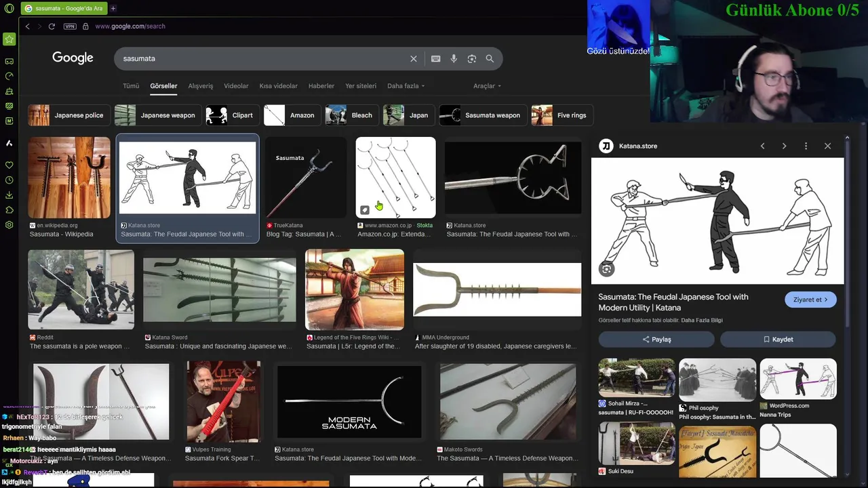Open GX Control gauge icon in sidebar
This screenshot has width=868, height=488.
pos(9,76)
